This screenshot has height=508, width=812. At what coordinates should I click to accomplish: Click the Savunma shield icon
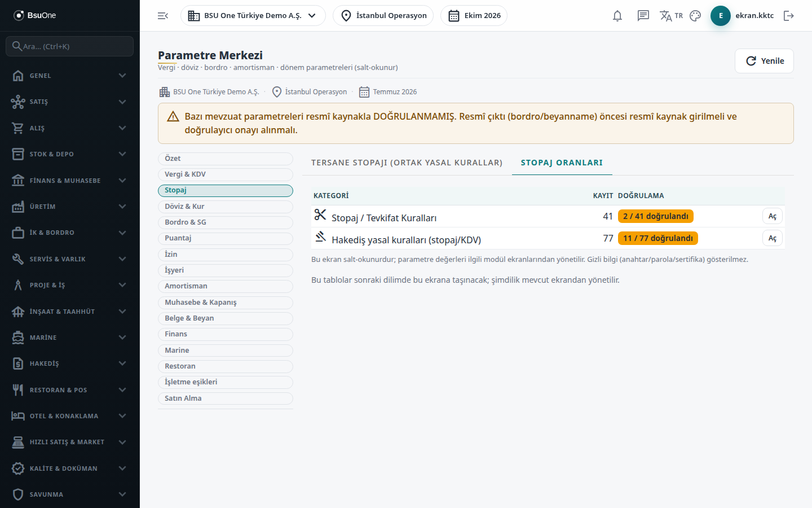[x=18, y=494]
